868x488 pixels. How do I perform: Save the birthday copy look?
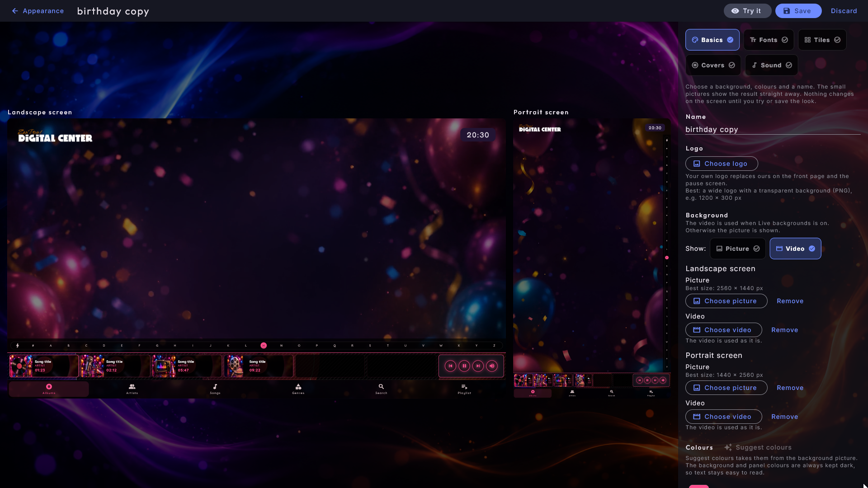[x=798, y=11]
